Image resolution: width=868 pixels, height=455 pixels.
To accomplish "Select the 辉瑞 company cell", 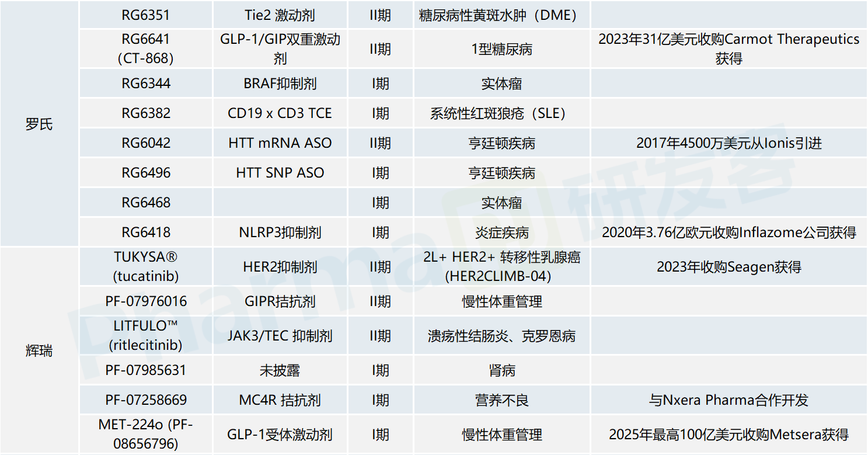I will (x=39, y=350).
